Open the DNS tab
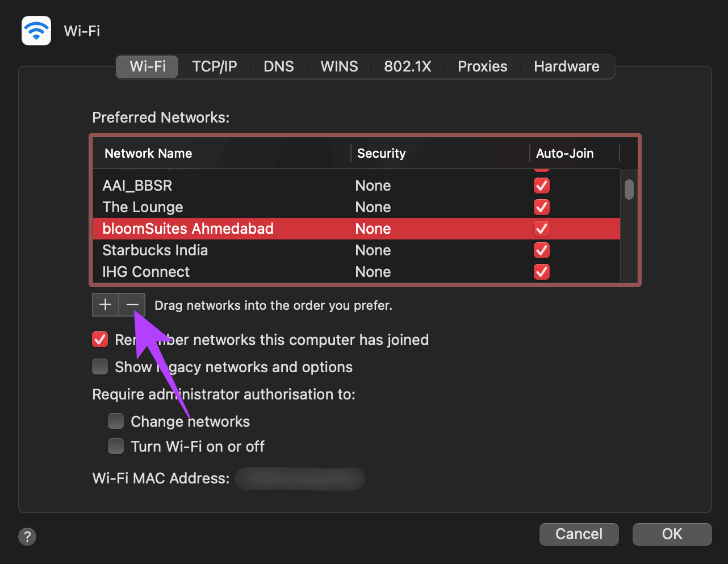The width and height of the screenshot is (728, 564). click(x=279, y=66)
